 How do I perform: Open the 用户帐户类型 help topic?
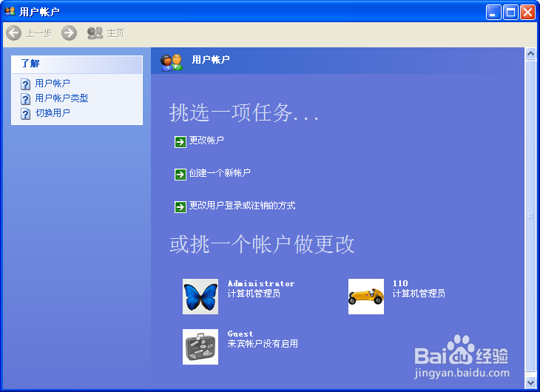tap(61, 98)
